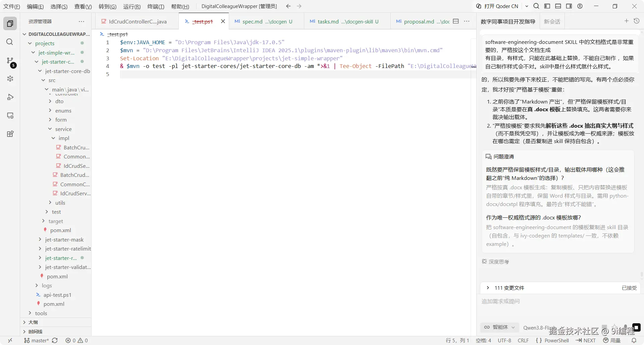Viewport: 644px width, 345px height.
Task: Toggle the secondary sidebar layout icon
Action: 569,6
